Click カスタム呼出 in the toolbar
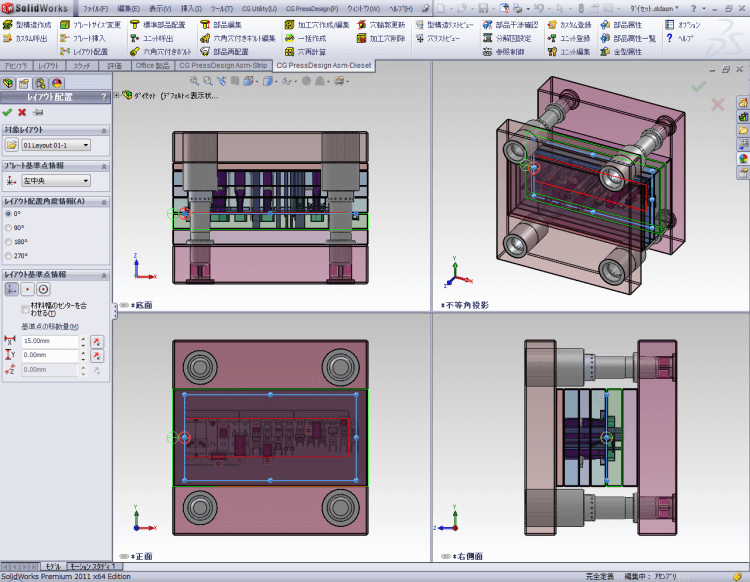The width and height of the screenshot is (750, 582). (25, 38)
